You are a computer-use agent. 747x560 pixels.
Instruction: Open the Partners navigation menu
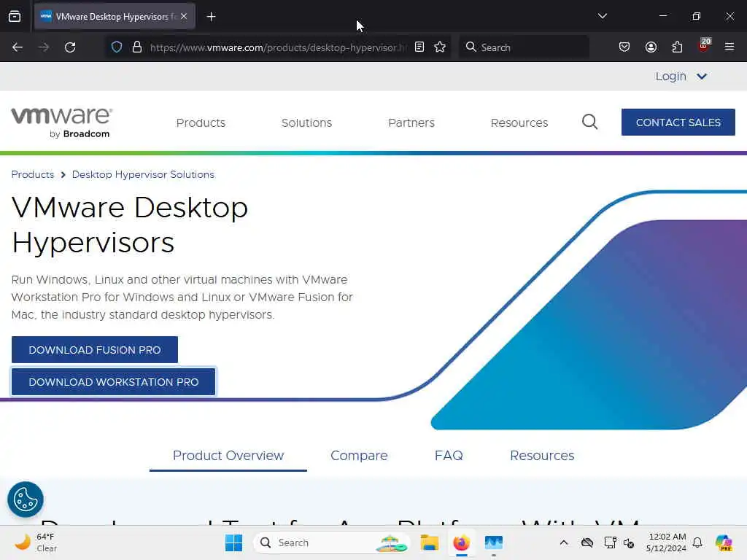click(411, 122)
